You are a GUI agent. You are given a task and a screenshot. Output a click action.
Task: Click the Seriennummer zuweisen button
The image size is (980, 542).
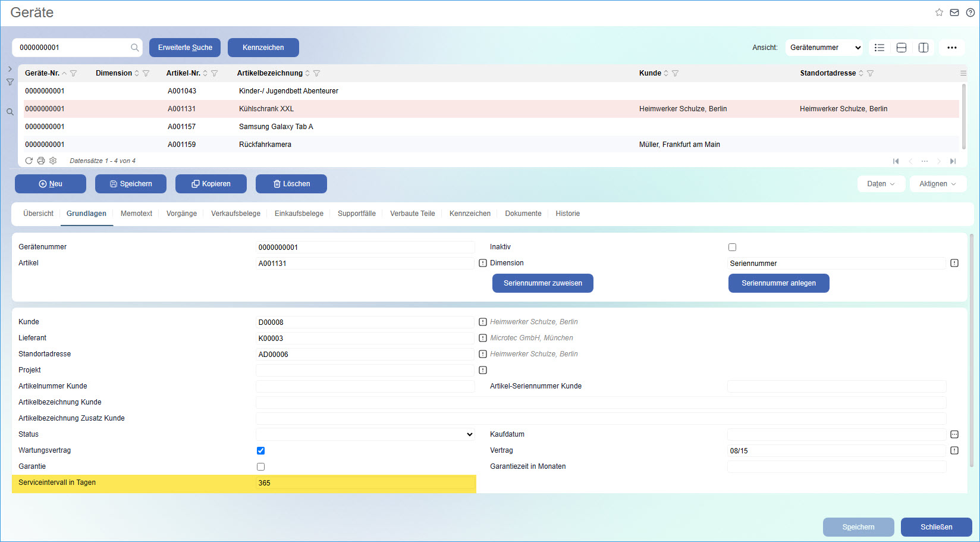click(x=542, y=283)
